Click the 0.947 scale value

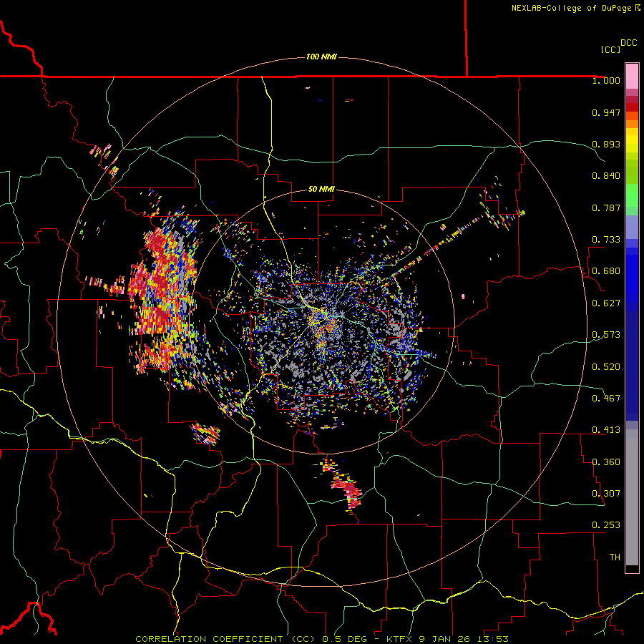[606, 112]
